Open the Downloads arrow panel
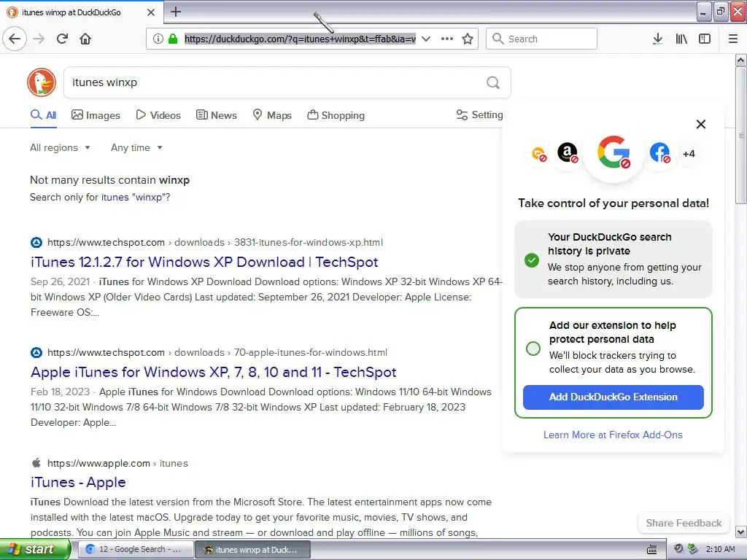Screen dimensions: 747x560 657,39
